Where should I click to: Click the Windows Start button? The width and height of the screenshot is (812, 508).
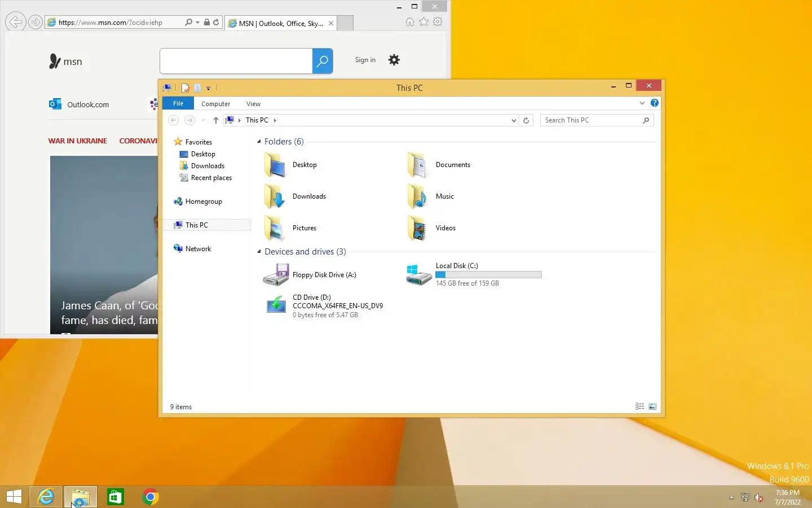[x=14, y=497]
